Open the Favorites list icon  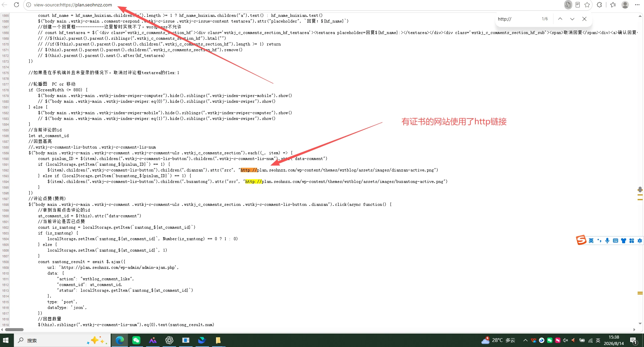pos(613,5)
